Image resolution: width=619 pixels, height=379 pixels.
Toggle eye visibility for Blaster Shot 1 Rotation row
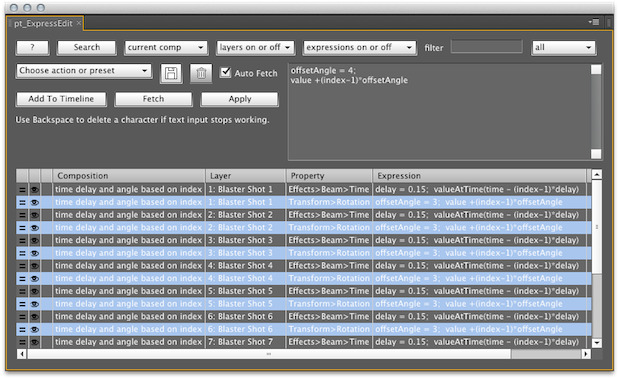[35, 202]
